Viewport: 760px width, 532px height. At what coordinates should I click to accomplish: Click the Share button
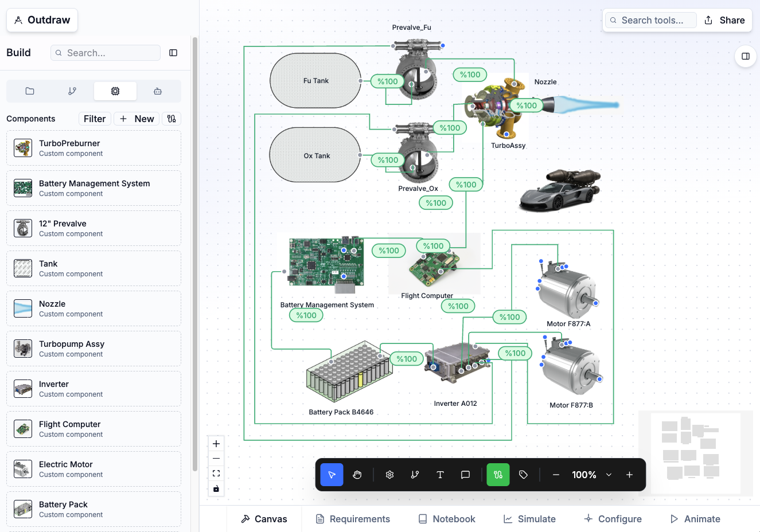click(724, 20)
